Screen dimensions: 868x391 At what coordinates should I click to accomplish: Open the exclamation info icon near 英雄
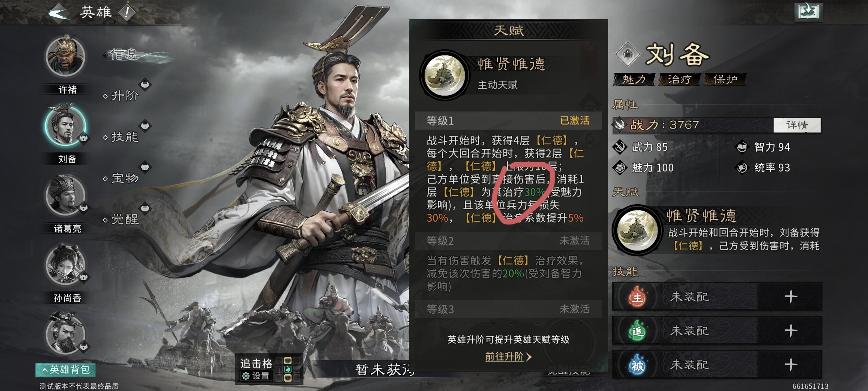127,13
